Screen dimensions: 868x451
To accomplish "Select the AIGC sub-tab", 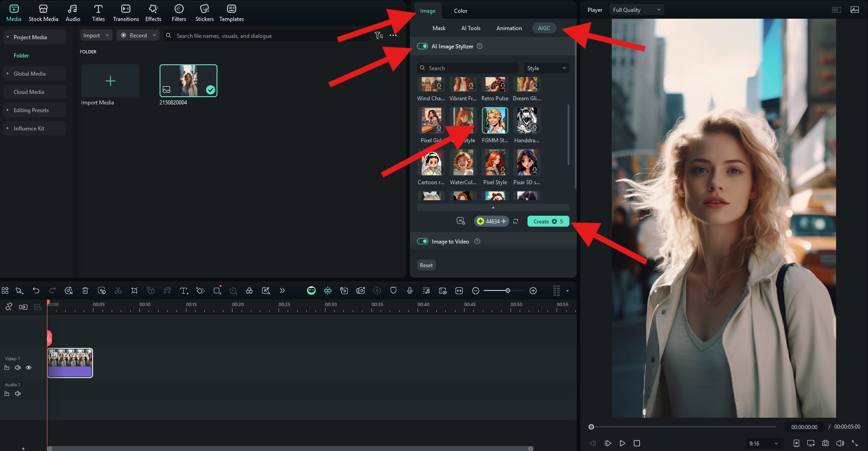I will 544,28.
